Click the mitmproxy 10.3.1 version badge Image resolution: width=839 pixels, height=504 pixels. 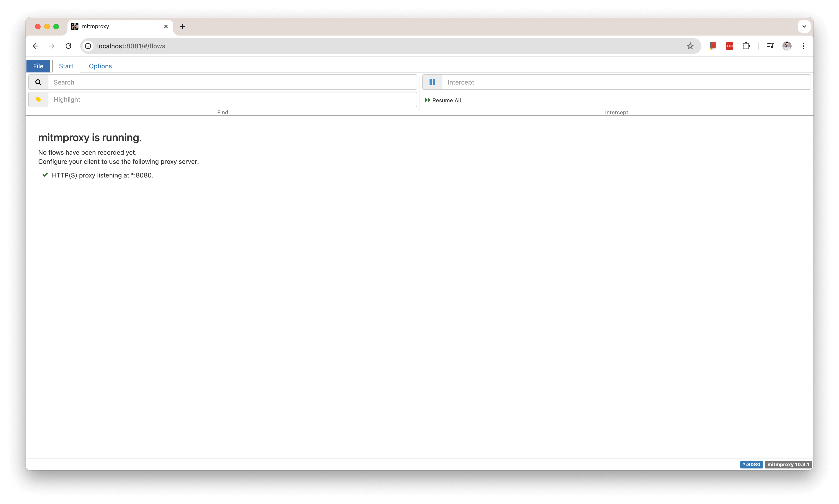tap(788, 464)
